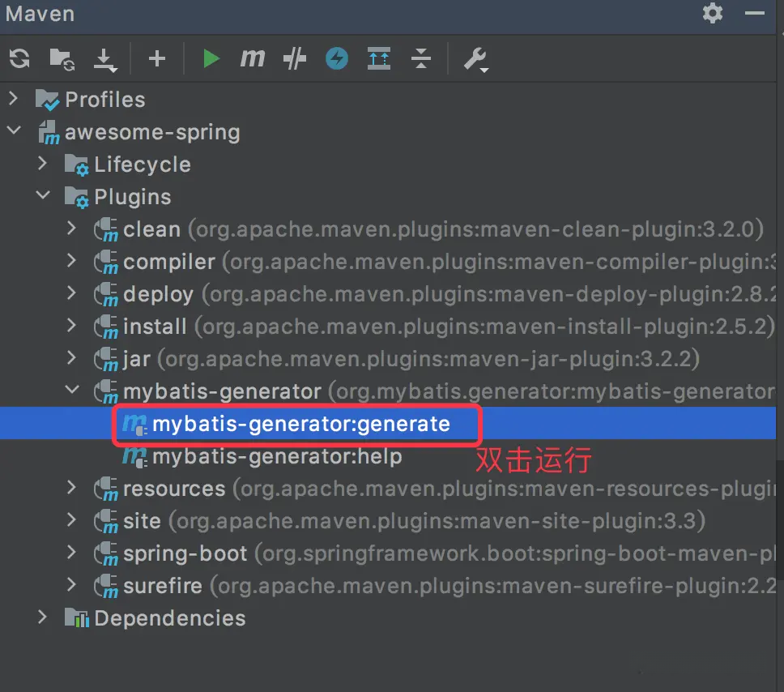Click the mybatis-generator plugin icon
This screenshot has height=692, width=784.
coord(106,392)
